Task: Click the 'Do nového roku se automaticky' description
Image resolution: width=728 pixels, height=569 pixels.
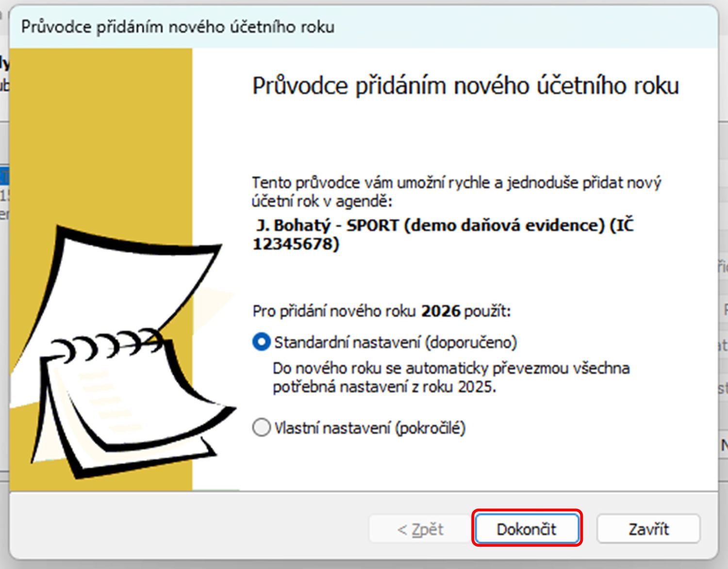Action: (450, 368)
